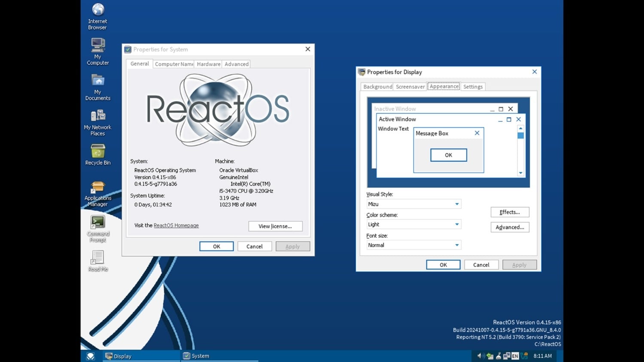Click the network computers tray icon
The height and width of the screenshot is (362, 644).
pyautogui.click(x=507, y=356)
